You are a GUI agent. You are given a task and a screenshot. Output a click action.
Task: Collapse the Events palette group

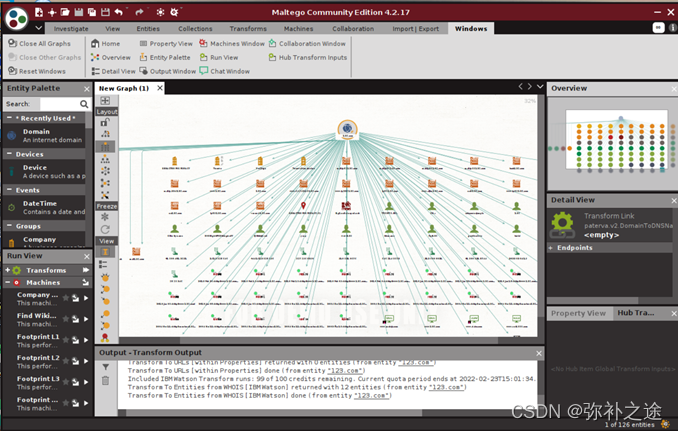click(9, 190)
